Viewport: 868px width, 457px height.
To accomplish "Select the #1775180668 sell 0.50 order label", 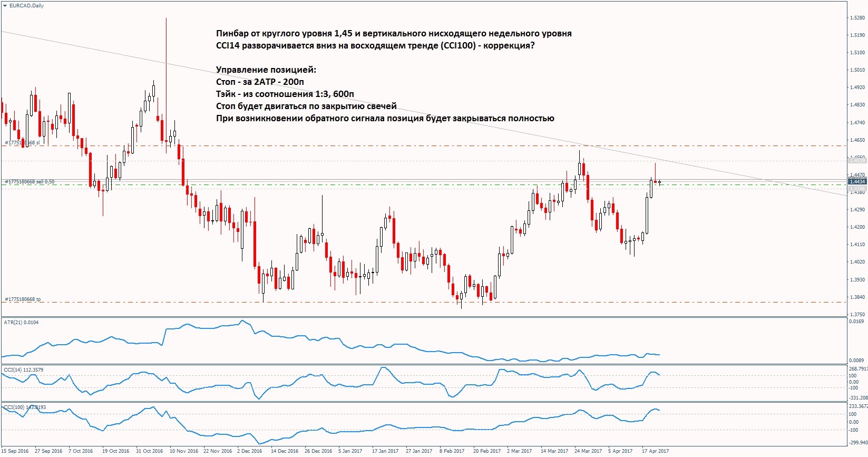I will coord(30,182).
